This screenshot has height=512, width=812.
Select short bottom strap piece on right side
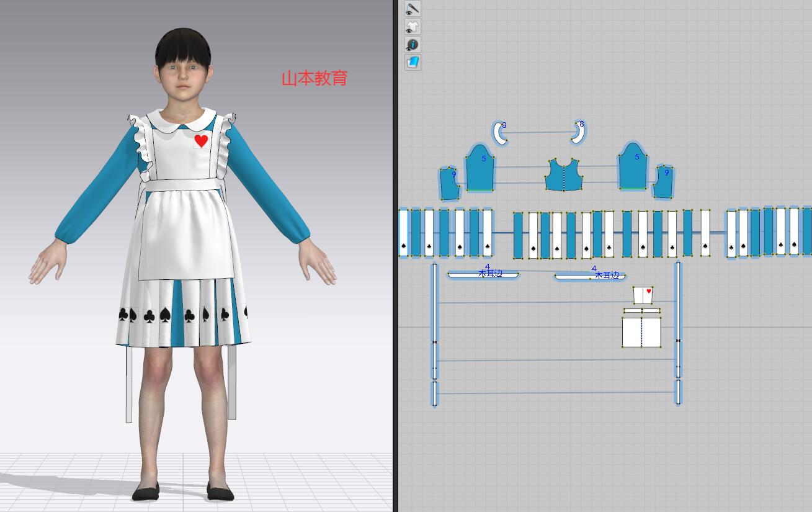click(678, 392)
